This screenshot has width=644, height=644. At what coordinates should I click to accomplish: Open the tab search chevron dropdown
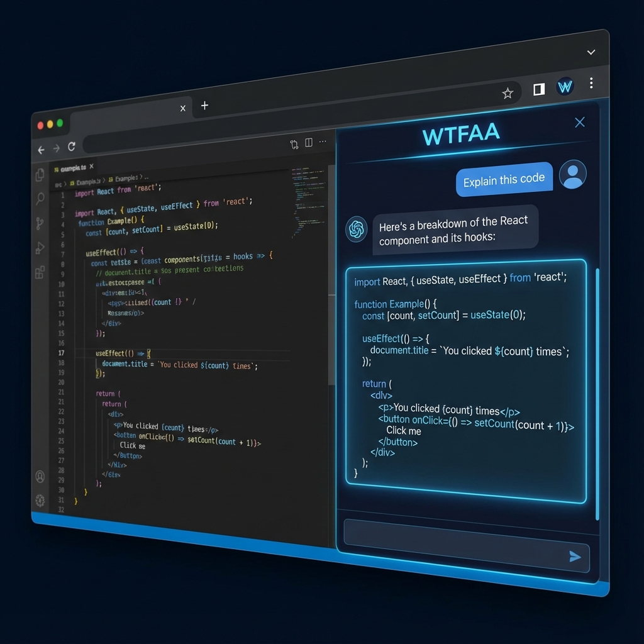click(591, 52)
